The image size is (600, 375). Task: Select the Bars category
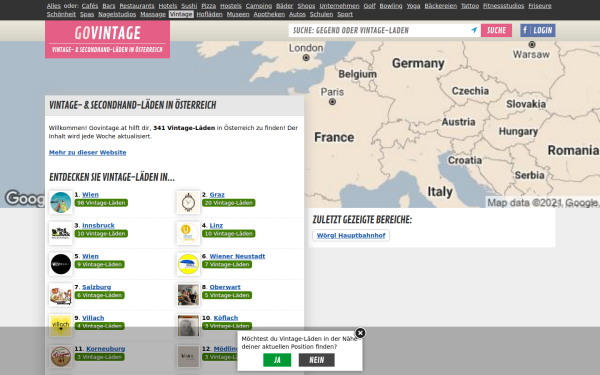[x=109, y=6]
